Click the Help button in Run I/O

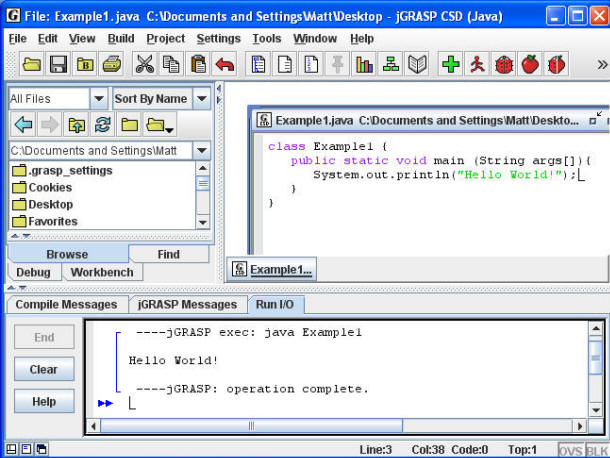point(44,401)
